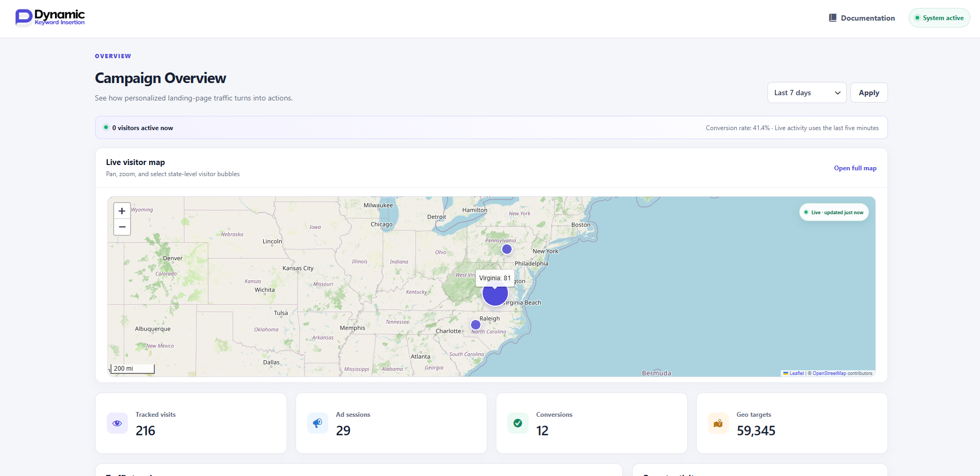
Task: Click the Geo targets value 59,345
Action: tap(756, 431)
